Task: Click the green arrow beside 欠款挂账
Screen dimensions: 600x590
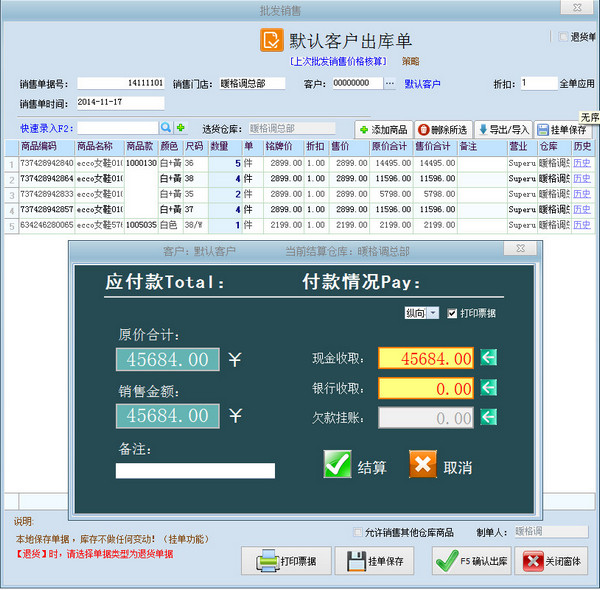Action: (x=488, y=417)
